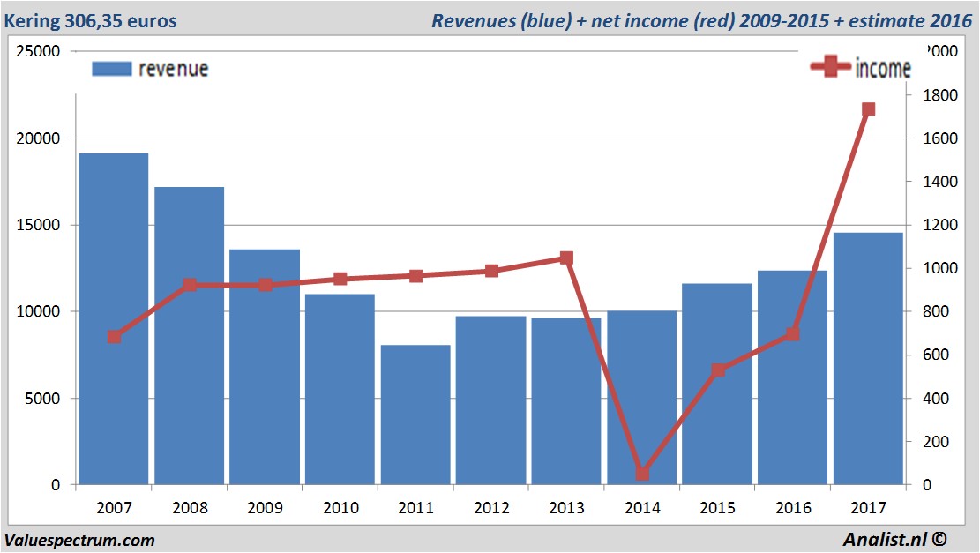Screen dimensions: 980x553
Task: Open the Valuespectrum.com link
Action: (x=79, y=540)
